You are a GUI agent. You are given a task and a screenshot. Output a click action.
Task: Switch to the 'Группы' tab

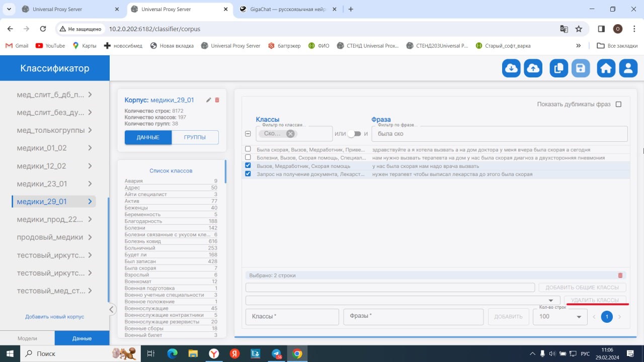[195, 137]
